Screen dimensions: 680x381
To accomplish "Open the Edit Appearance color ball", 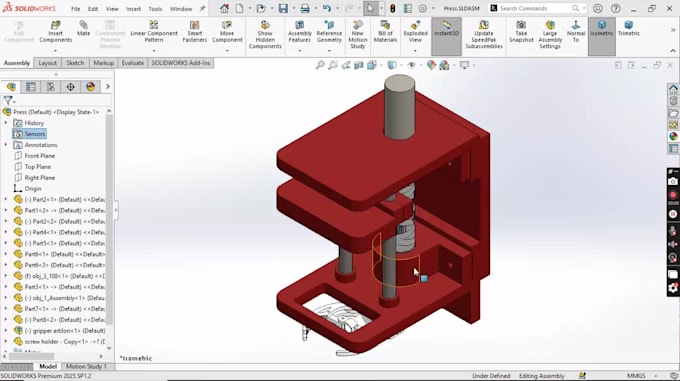I will click(x=431, y=65).
